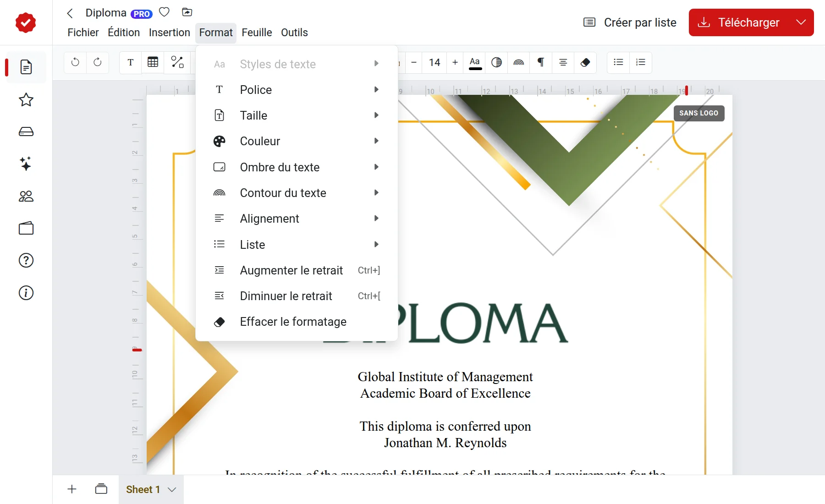Increase font size with plus button
Screen dimensions: 825x504
[455, 62]
